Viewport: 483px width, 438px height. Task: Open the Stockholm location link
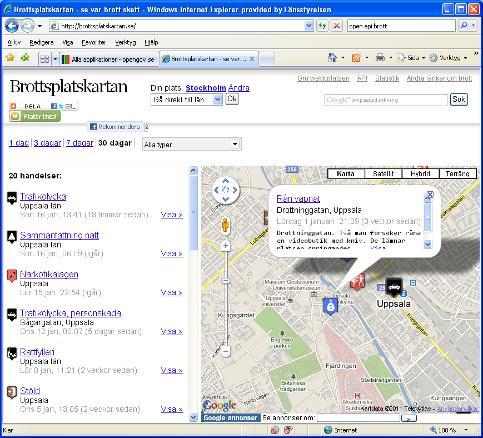pyautogui.click(x=206, y=88)
